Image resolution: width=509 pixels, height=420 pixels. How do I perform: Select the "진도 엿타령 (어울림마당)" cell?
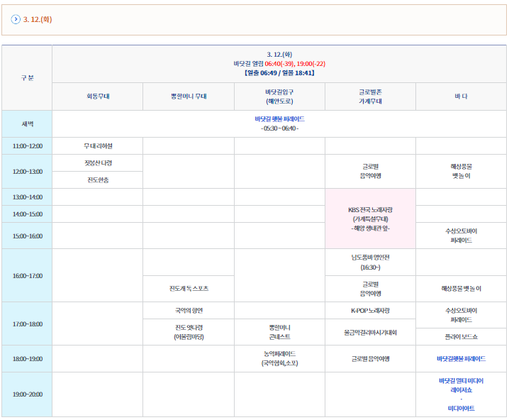pos(189,332)
